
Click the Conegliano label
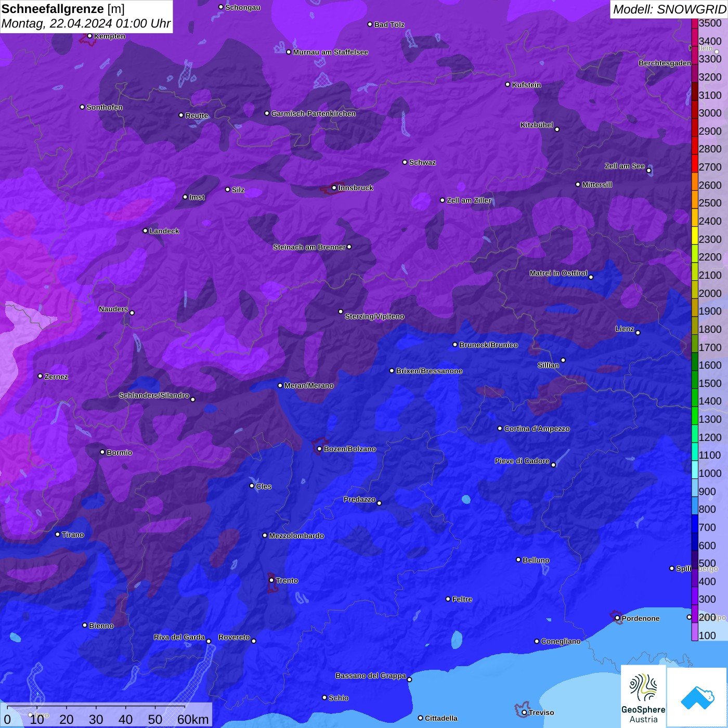click(561, 641)
